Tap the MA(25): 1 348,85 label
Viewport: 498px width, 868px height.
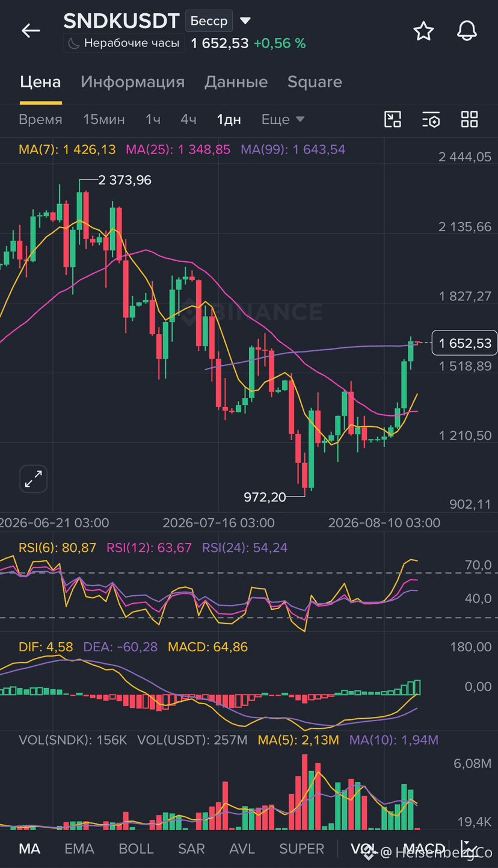tap(178, 149)
